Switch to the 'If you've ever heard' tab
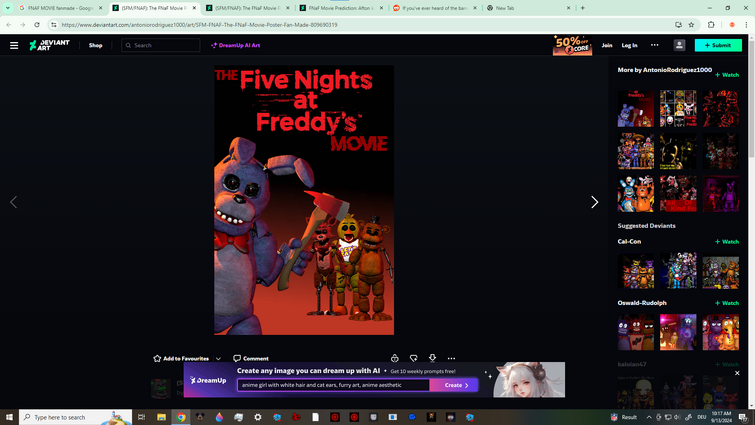 434,8
